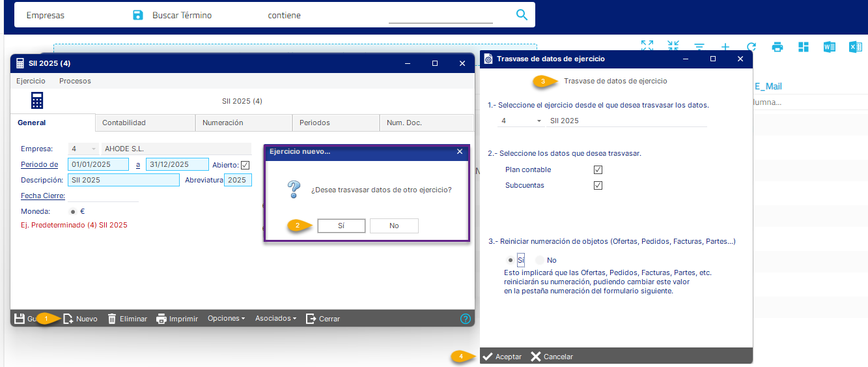Screen dimensions: 868x367
Task: Click Aceptar in the Trasvase window
Action: click(501, 357)
